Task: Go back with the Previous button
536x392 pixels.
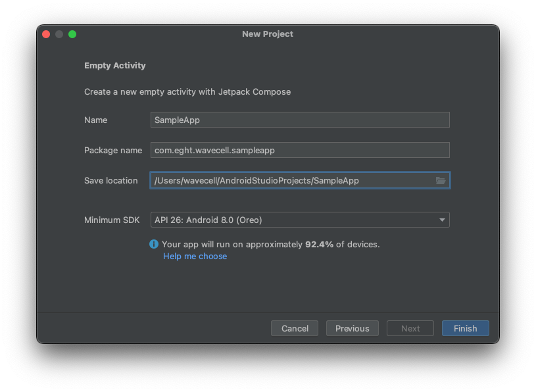Action: [352, 328]
